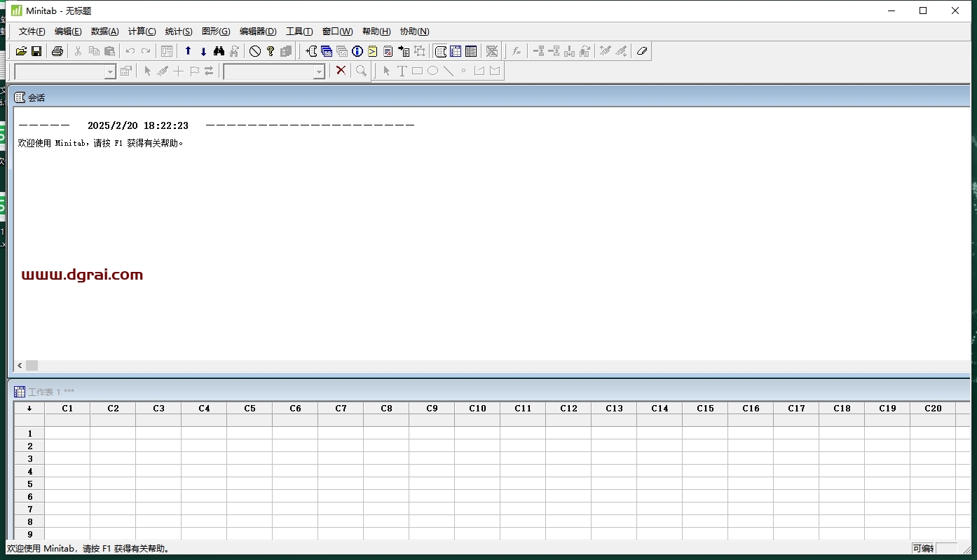Viewport: 977px width, 560px height.
Task: Open the 统计(S) menu
Action: (x=179, y=32)
